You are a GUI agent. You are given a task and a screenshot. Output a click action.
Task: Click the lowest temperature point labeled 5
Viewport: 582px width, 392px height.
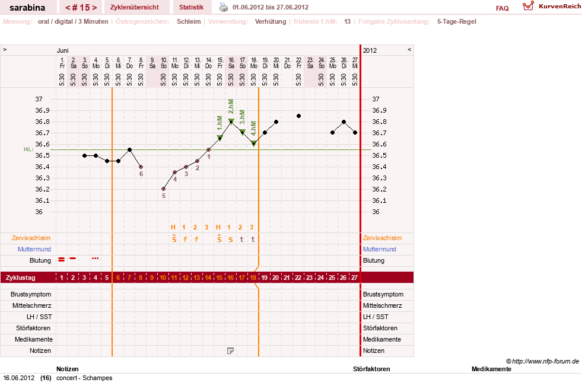coord(163,189)
